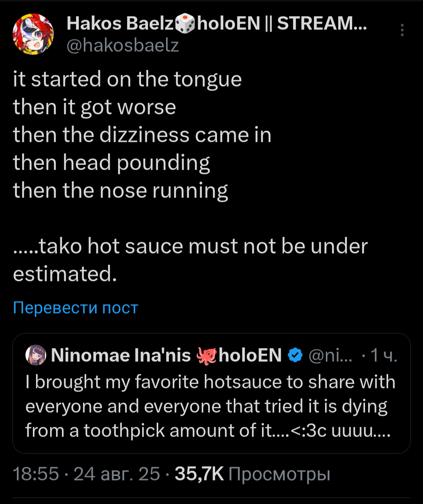This screenshot has width=423, height=504.
Task: Click the "tako hot sauce" sentence
Action: pyautogui.click(x=190, y=246)
